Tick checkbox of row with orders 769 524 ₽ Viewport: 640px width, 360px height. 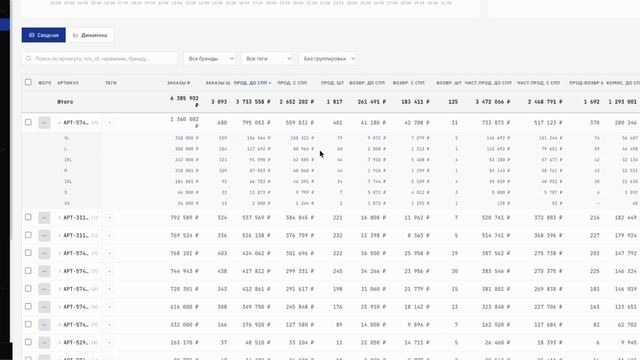pyautogui.click(x=28, y=235)
